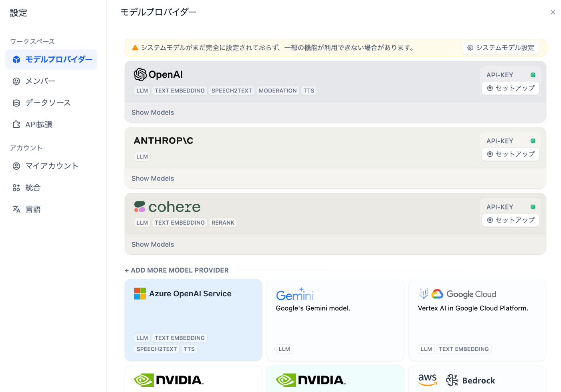Image resolution: width=561 pixels, height=392 pixels.
Task: Select the first NVIDIA provider card
Action: click(x=194, y=379)
